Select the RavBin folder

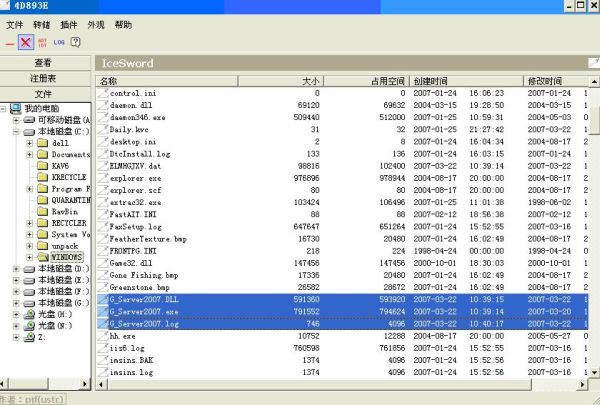[x=65, y=211]
